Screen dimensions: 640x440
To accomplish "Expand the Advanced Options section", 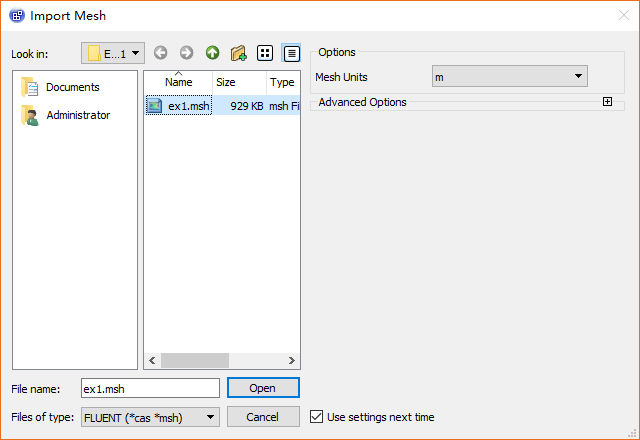I will [x=607, y=102].
